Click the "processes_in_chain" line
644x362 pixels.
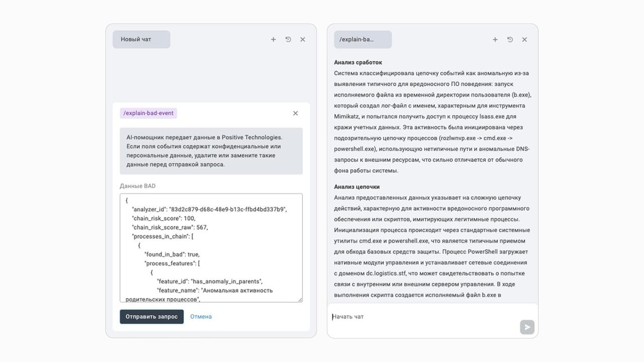click(163, 236)
